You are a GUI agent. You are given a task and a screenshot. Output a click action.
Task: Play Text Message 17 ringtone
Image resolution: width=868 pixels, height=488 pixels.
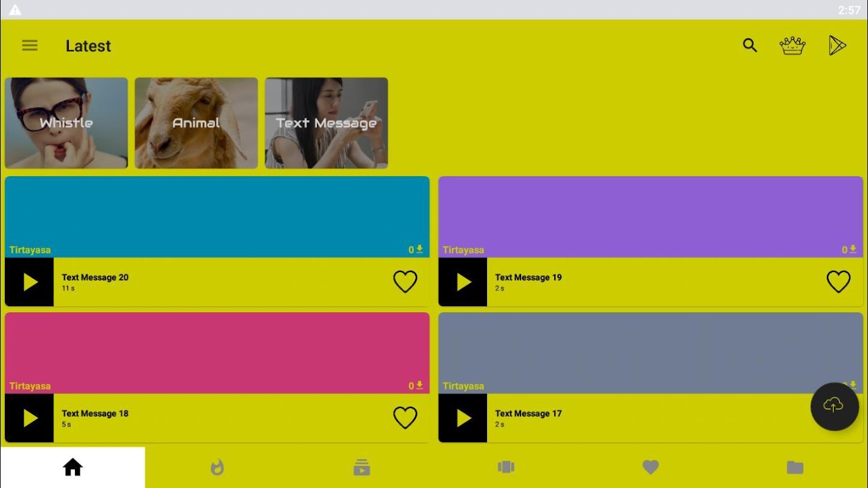(463, 418)
